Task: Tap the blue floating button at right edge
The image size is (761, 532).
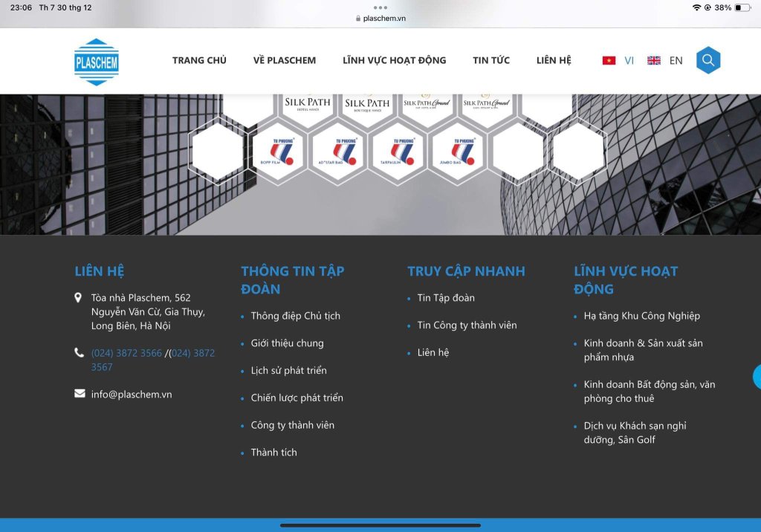Action: click(x=757, y=377)
